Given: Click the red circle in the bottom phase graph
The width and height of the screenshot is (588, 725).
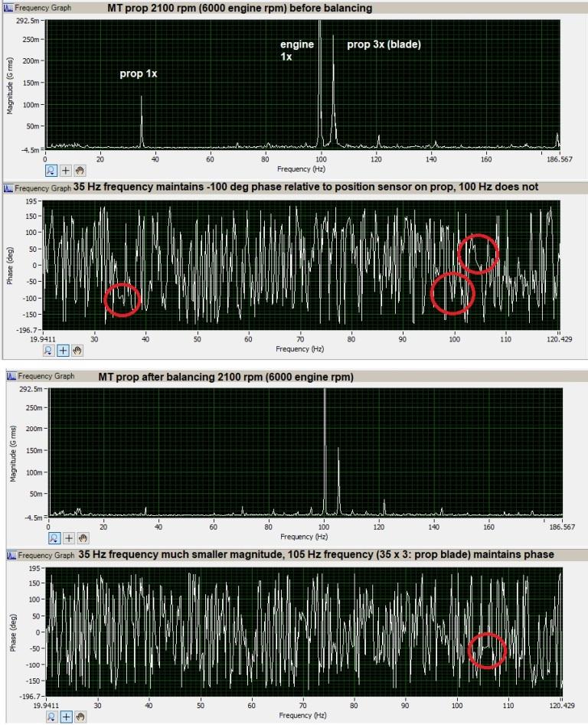Looking at the screenshot, I should [x=487, y=650].
